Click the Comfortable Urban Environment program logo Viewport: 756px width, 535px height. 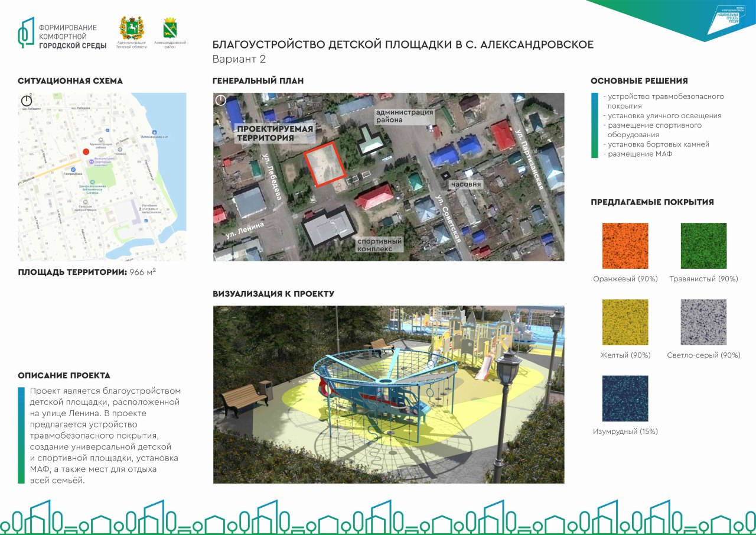[25, 32]
